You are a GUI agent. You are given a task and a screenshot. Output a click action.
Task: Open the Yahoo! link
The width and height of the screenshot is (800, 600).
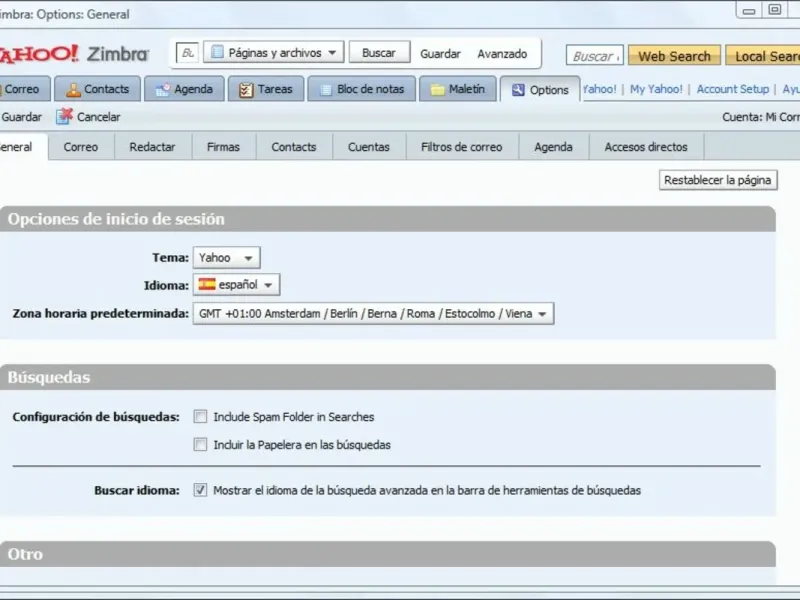pos(599,89)
